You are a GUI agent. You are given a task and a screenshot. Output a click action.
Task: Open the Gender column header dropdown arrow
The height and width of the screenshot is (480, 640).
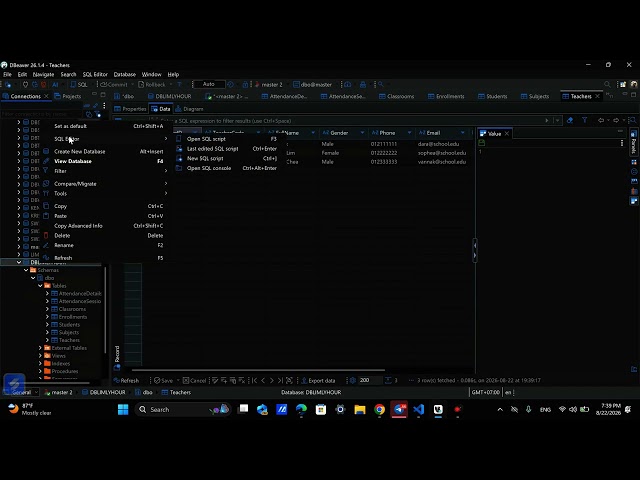pos(362,133)
